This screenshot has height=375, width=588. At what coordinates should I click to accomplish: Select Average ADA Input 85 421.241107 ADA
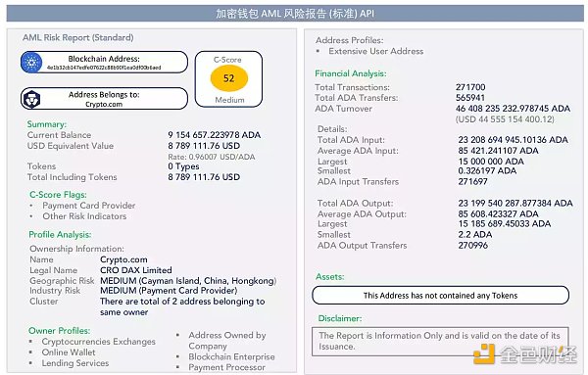coord(499,151)
